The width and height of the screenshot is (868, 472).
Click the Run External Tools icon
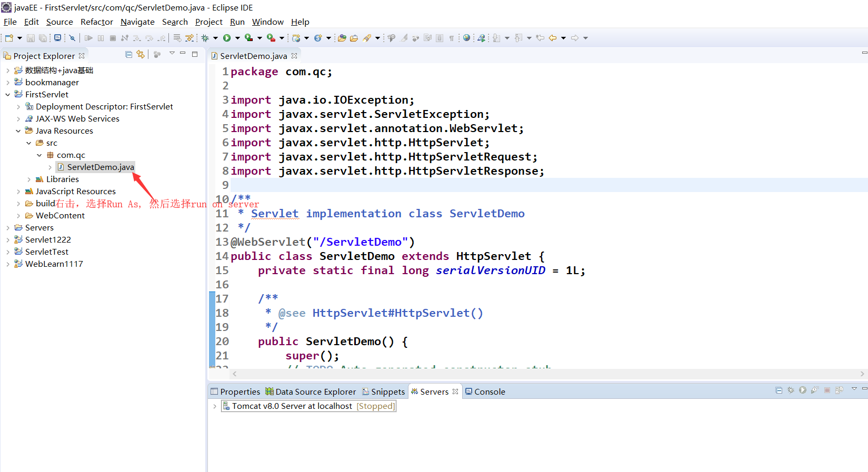pyautogui.click(x=271, y=38)
